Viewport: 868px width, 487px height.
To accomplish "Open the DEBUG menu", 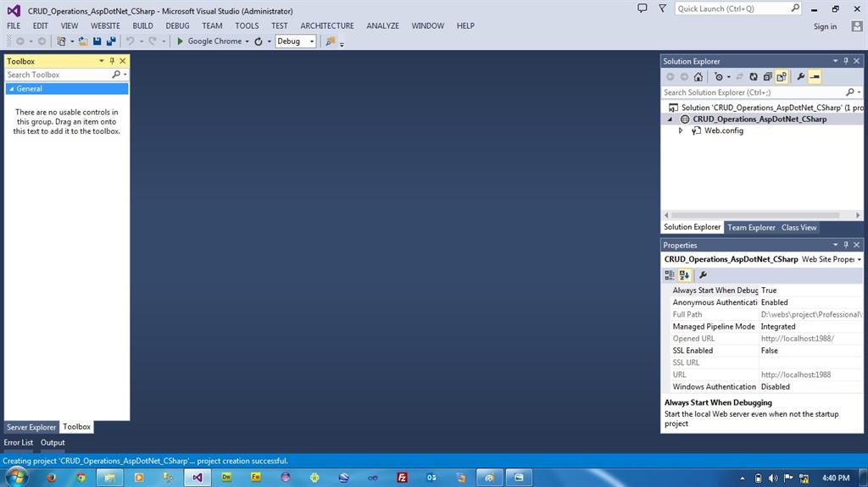I will point(177,25).
